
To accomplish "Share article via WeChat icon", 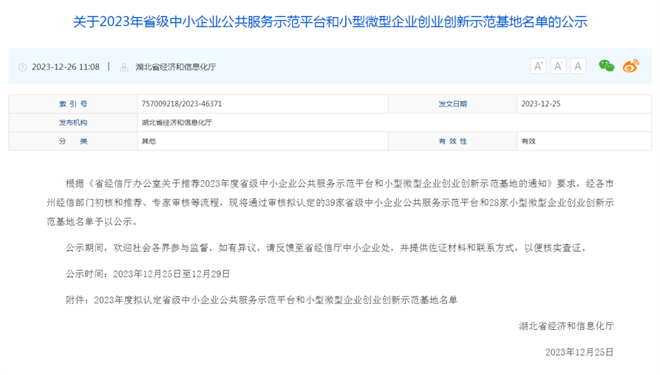I will (607, 66).
